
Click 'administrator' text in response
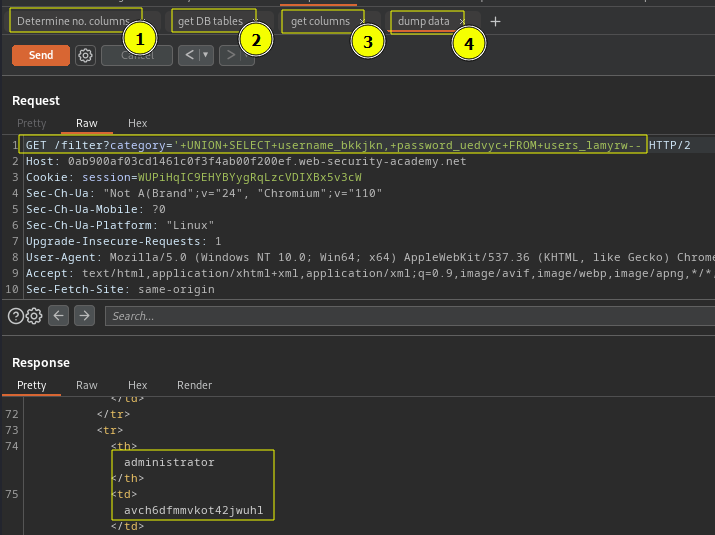(x=169, y=462)
